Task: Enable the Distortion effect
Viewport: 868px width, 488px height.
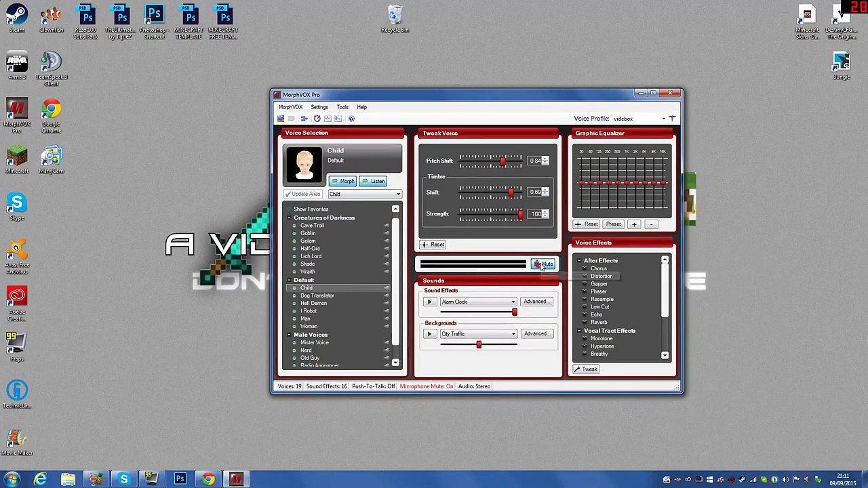Action: point(601,277)
